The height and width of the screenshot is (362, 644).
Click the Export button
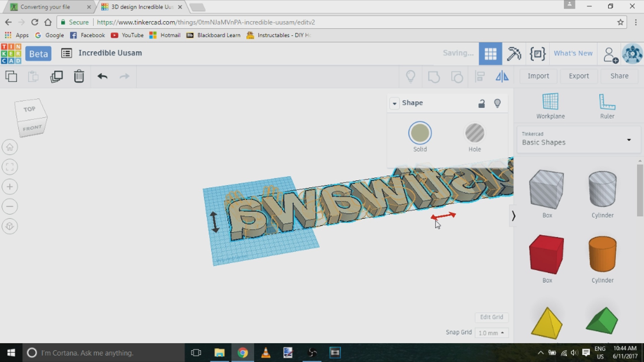pos(579,76)
